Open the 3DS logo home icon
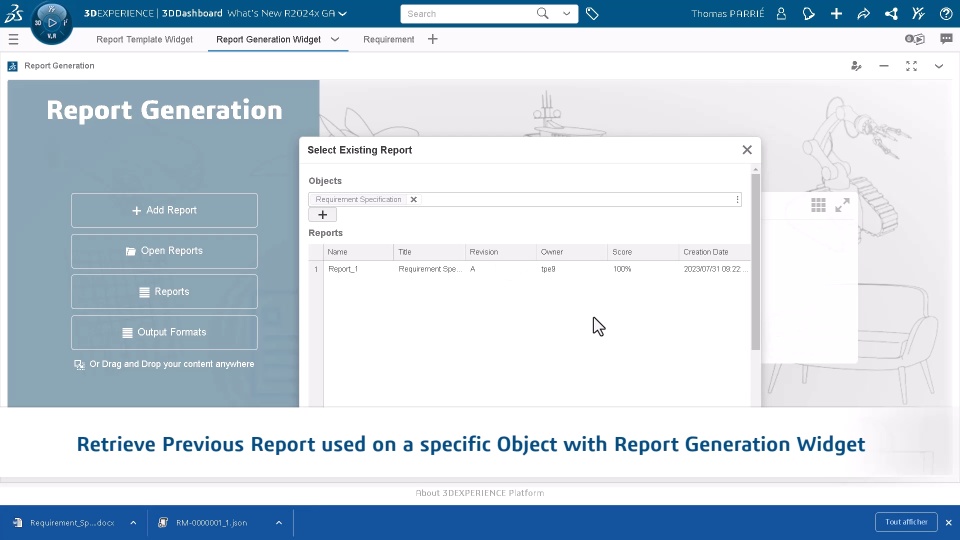Image resolution: width=960 pixels, height=540 pixels. 13,13
